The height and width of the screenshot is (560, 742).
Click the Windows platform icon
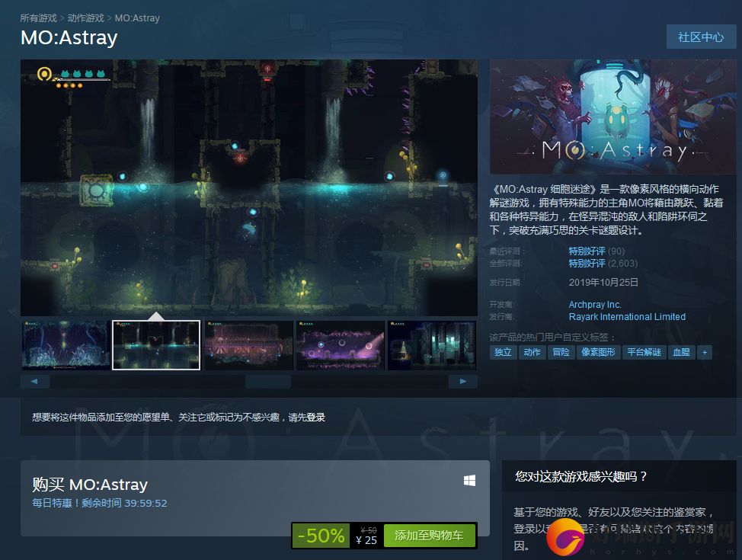[469, 481]
